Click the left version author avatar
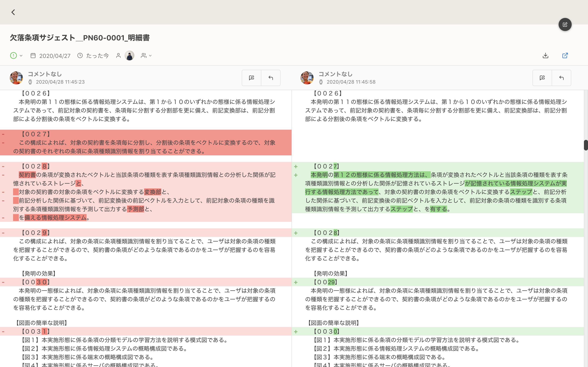Screen dimensions: 588x367 coord(16,78)
